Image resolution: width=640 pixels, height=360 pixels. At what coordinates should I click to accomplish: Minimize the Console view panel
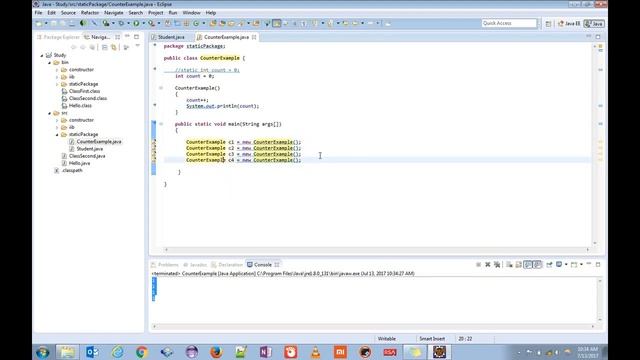coord(589,264)
